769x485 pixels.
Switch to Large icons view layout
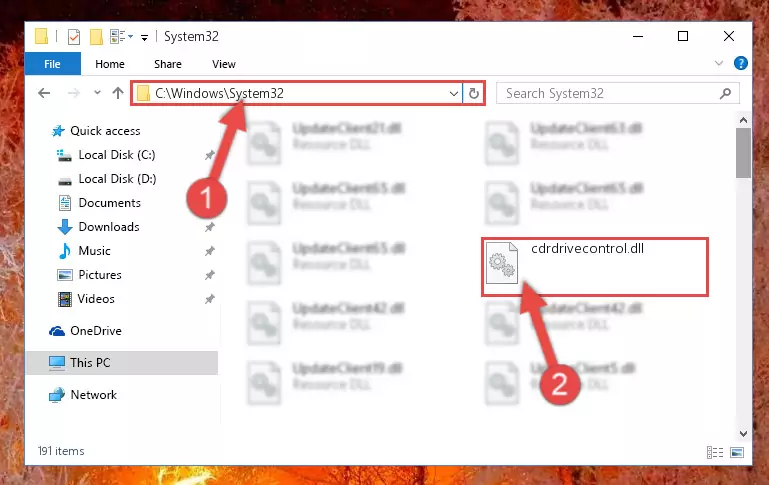(737, 452)
